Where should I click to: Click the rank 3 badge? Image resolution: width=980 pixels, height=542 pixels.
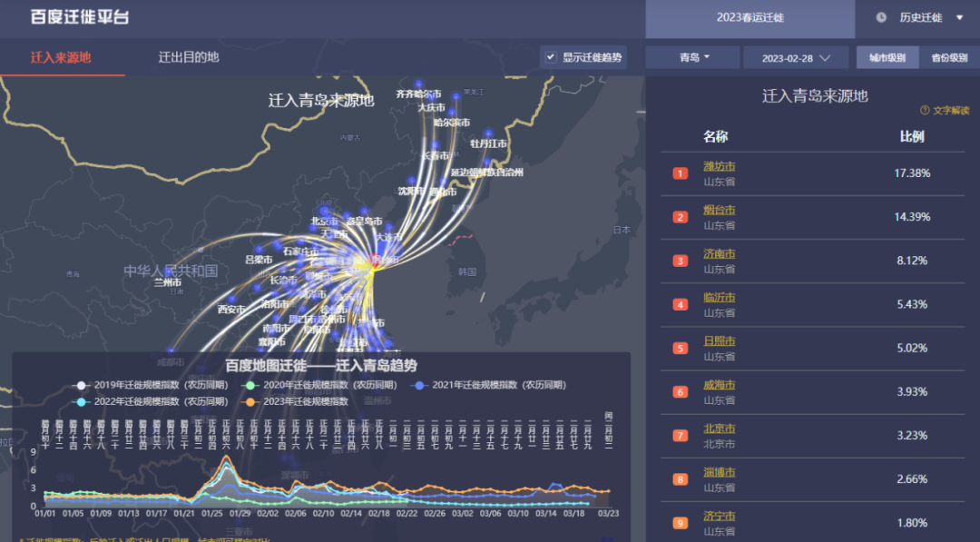pyautogui.click(x=680, y=261)
